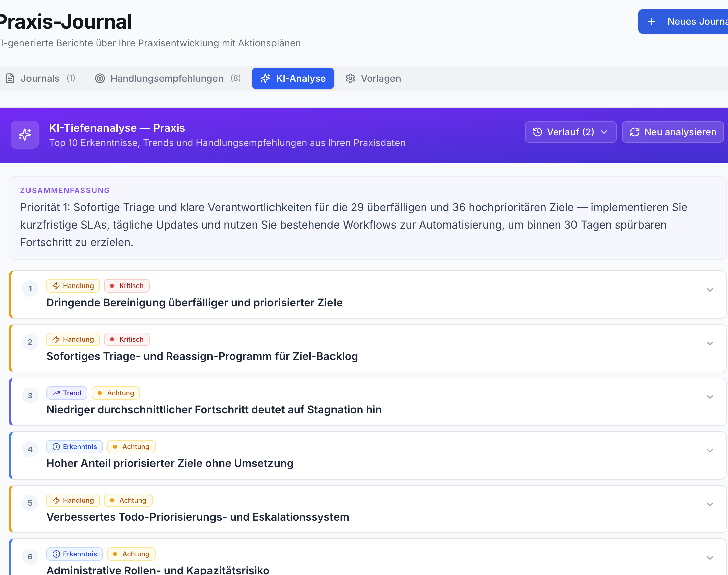Image resolution: width=728 pixels, height=575 pixels.
Task: Switch to the Handlungsempfehlungen tab
Action: (x=168, y=78)
